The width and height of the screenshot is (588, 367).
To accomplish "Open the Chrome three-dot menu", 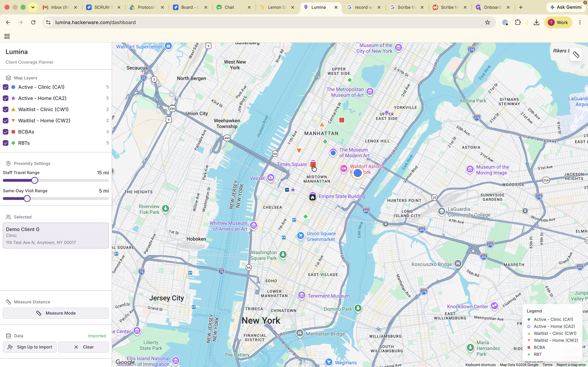I will pos(580,22).
